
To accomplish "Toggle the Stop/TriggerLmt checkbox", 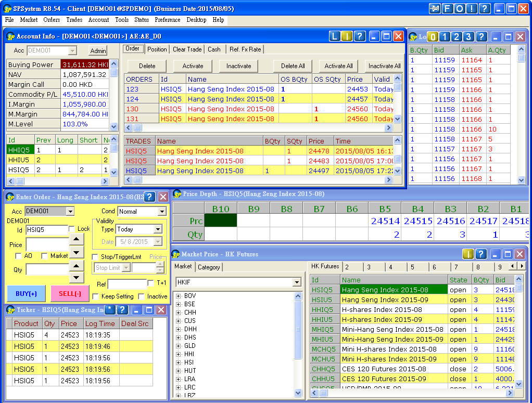I will tap(95, 257).
